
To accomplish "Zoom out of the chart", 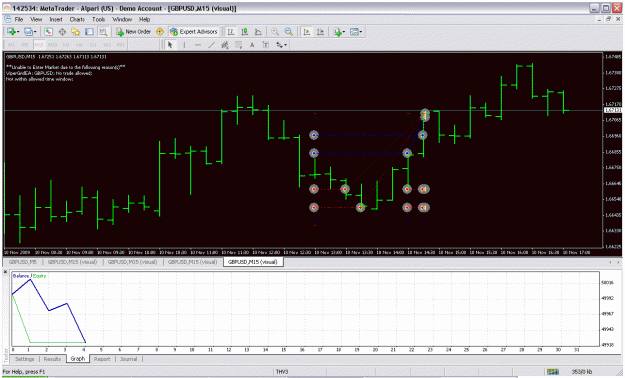I will click(x=289, y=32).
